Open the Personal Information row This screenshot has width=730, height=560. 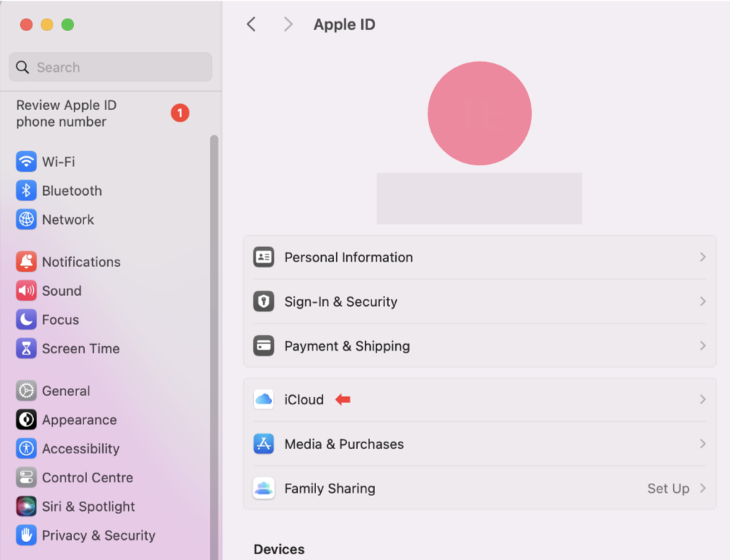click(x=479, y=257)
